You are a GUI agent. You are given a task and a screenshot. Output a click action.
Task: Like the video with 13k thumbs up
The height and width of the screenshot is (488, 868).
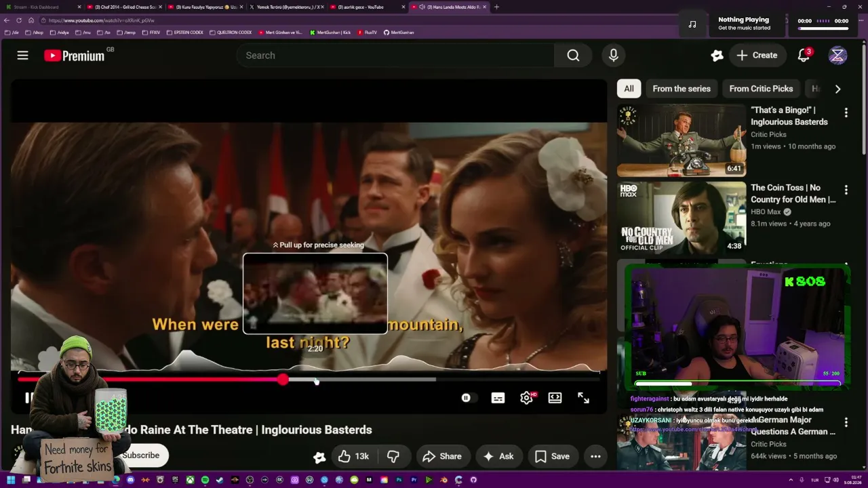pos(353,456)
